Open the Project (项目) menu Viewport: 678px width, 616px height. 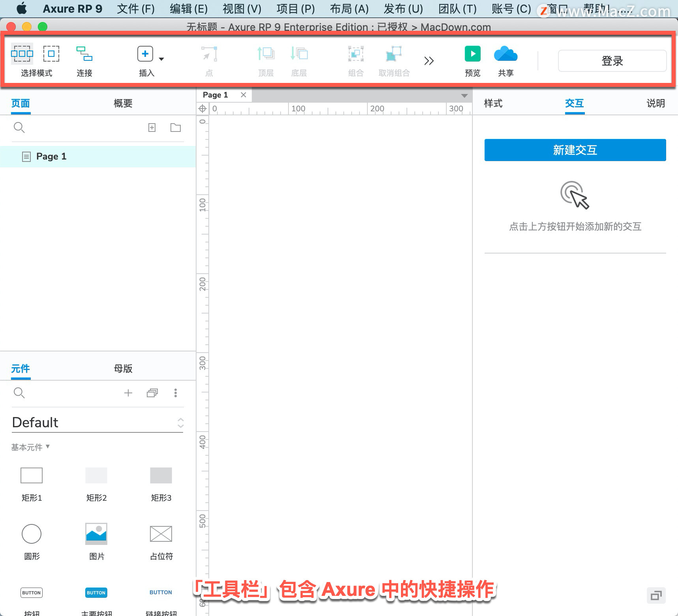[x=296, y=9]
